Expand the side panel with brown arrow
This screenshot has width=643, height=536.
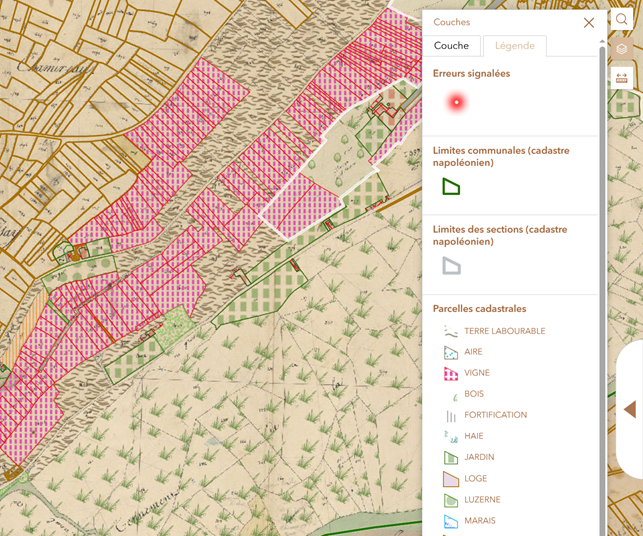pyautogui.click(x=630, y=409)
